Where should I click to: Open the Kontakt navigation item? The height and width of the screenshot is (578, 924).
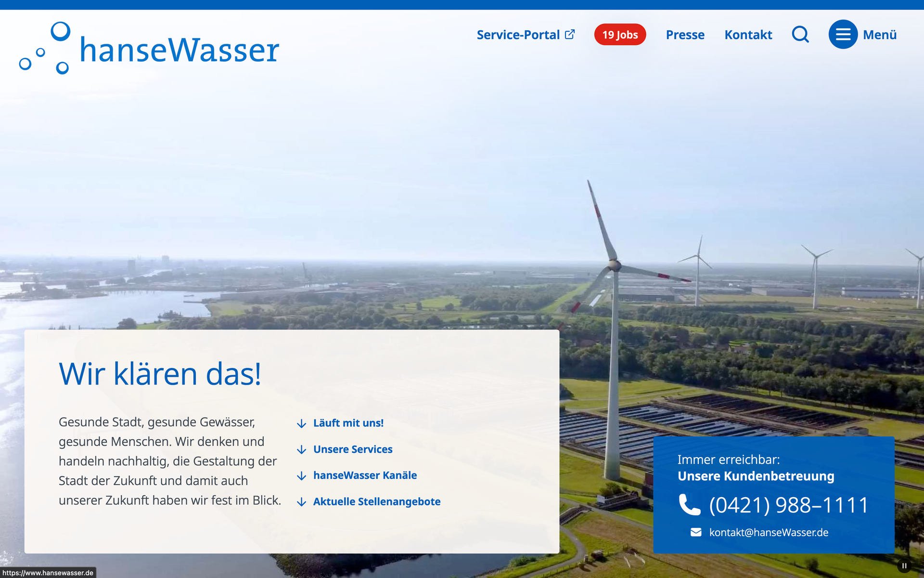point(748,35)
